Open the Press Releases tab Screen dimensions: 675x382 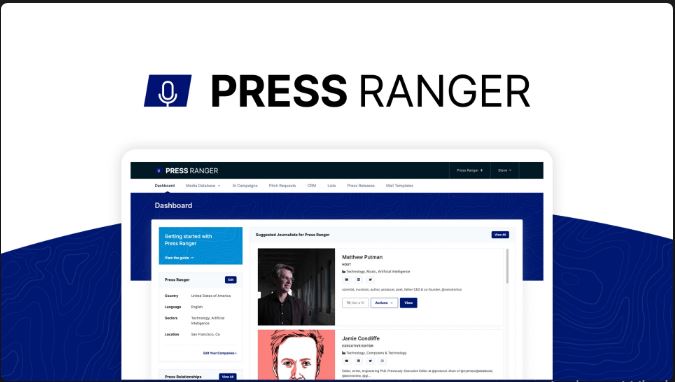click(361, 186)
